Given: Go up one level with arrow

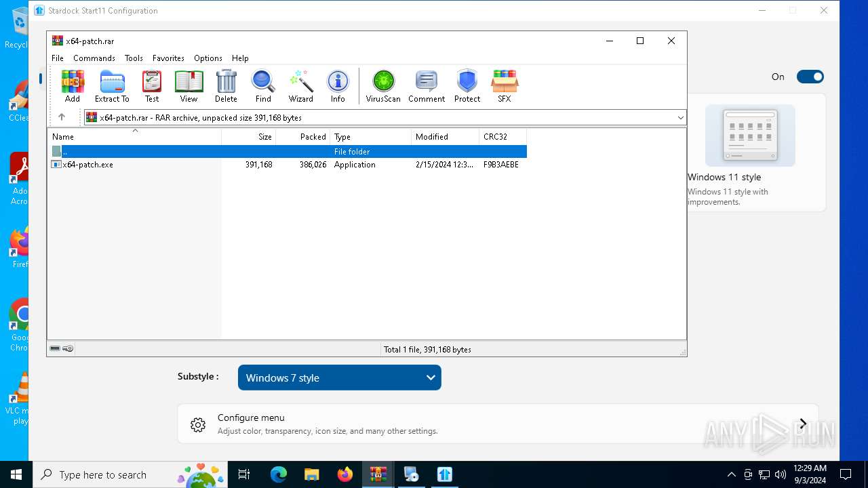Looking at the screenshot, I should click(x=61, y=117).
